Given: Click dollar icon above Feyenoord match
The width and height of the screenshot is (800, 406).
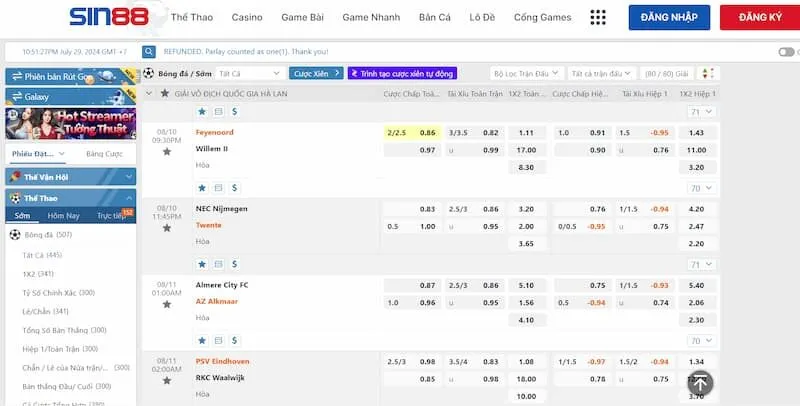Looking at the screenshot, I should (x=234, y=111).
